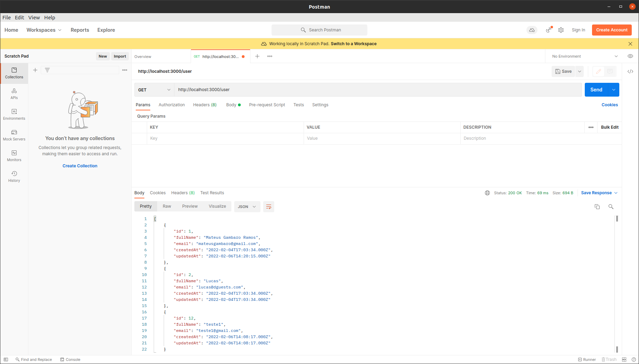Open the Test Results response tab
Viewport: 639px width, 364px height.
tap(212, 193)
